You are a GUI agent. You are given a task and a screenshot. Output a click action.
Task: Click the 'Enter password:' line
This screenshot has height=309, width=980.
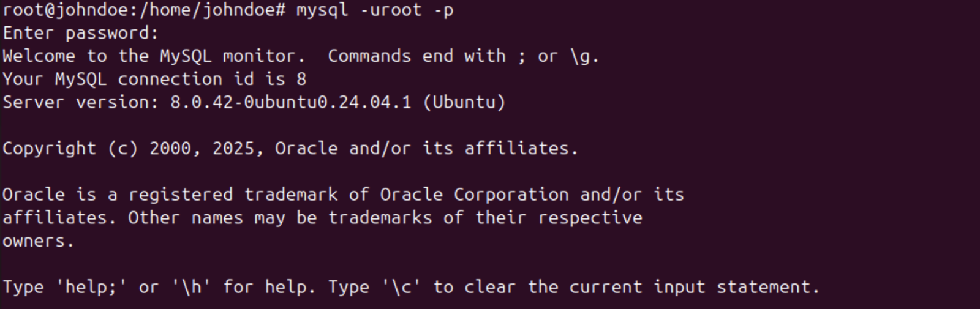coord(80,33)
